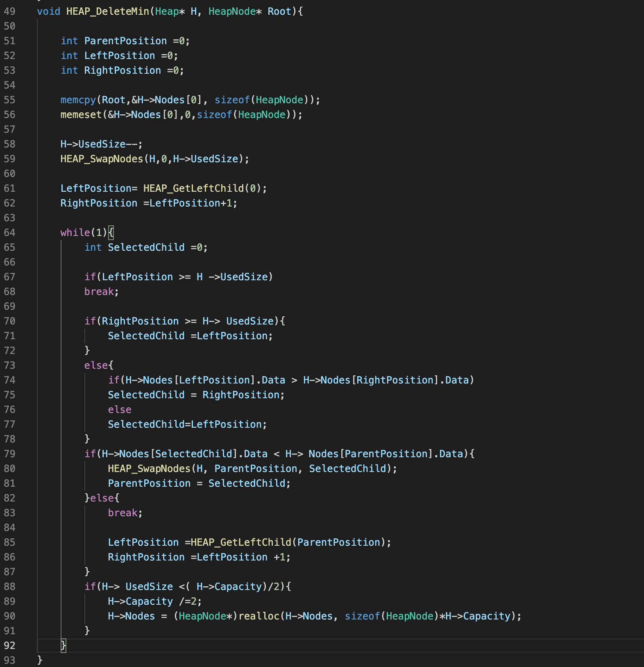Click the ParentPosition declaration on line 51

point(125,41)
